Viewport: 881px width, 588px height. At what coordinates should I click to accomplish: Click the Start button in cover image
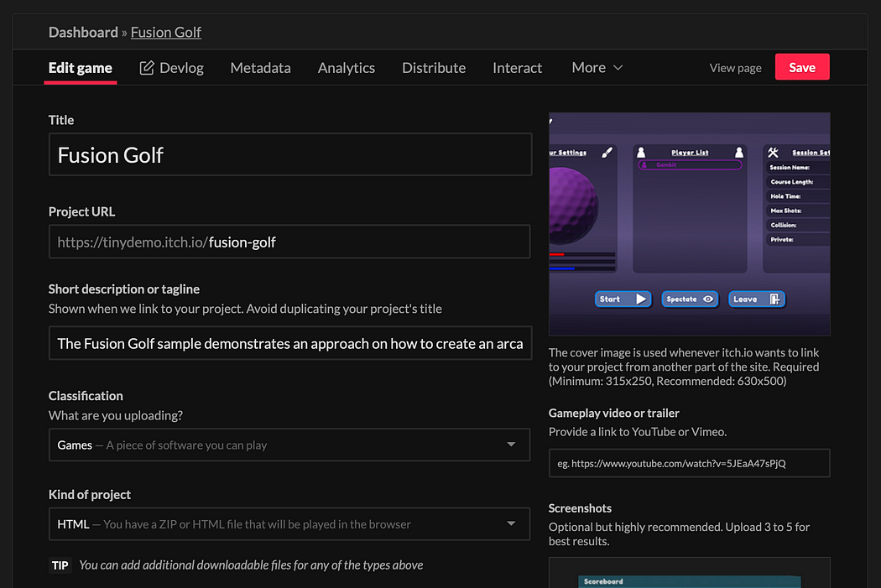(x=623, y=299)
